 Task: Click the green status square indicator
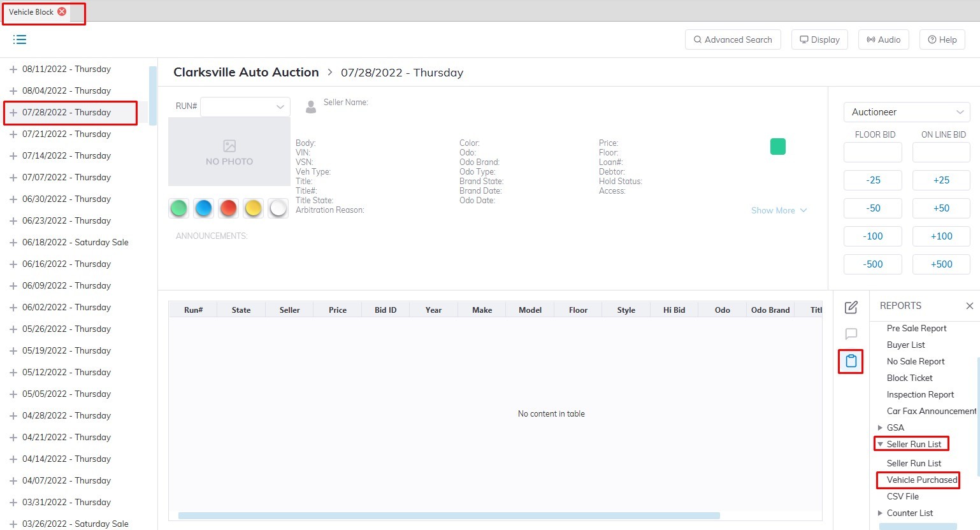coord(777,147)
